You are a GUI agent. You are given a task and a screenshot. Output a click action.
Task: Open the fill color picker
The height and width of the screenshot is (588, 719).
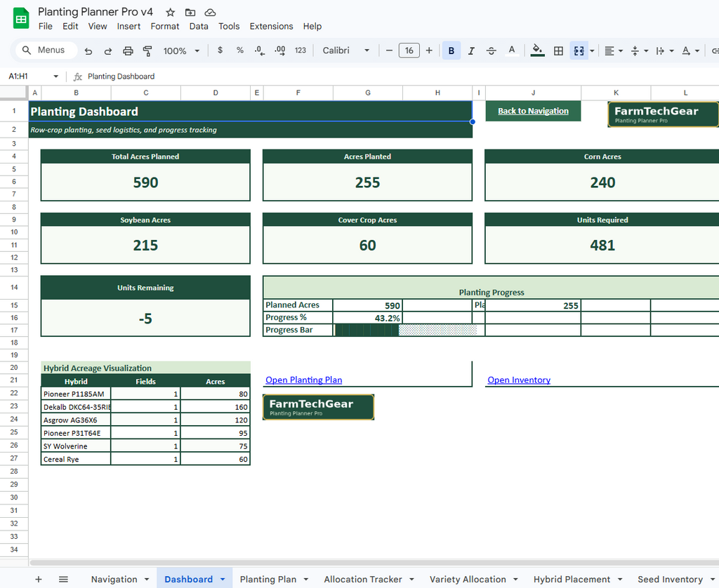pos(537,51)
